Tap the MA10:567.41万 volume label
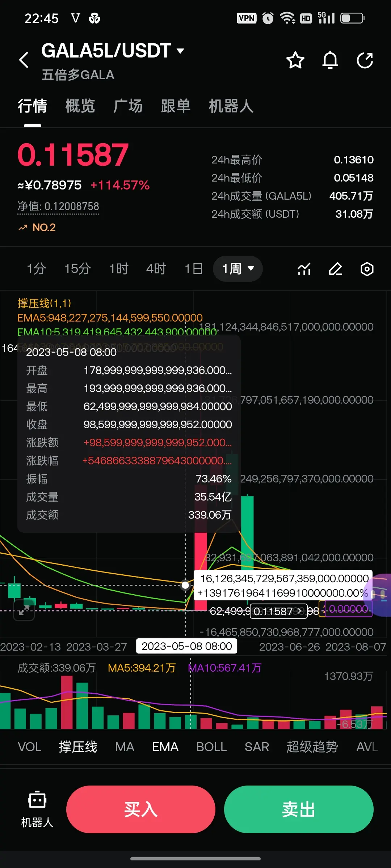Screen dimensions: 391x868 click(x=225, y=668)
